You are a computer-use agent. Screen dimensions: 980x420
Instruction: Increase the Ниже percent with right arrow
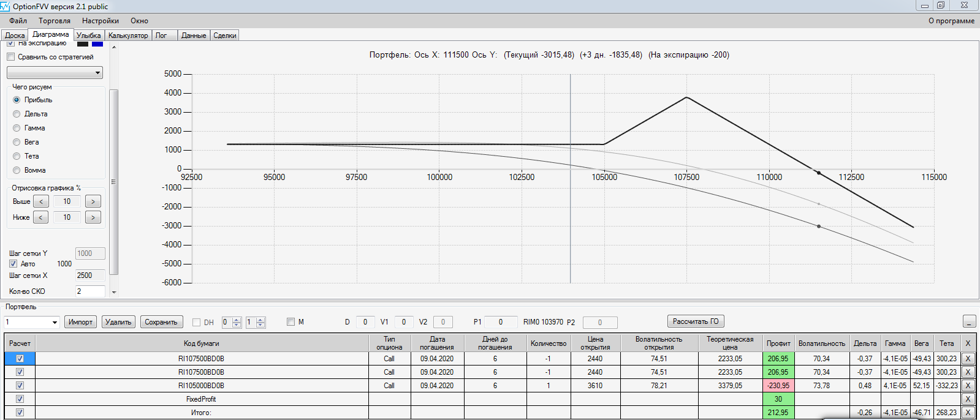[x=93, y=217]
